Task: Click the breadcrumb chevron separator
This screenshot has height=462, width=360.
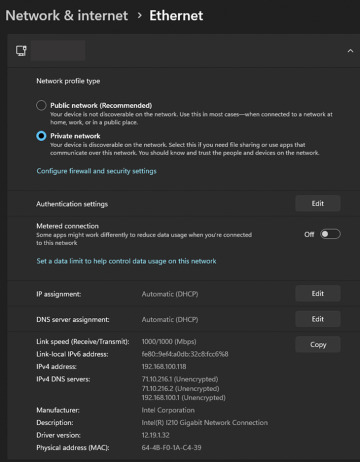Action: click(x=139, y=16)
